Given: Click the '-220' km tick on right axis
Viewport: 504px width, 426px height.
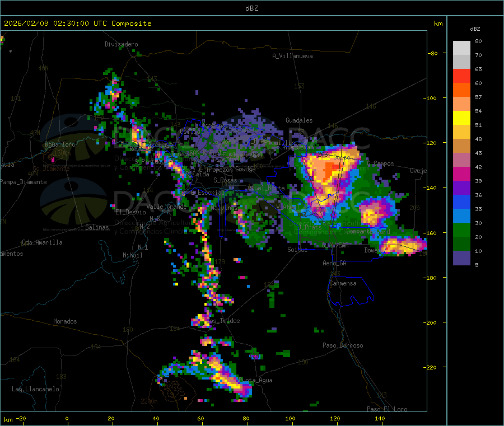Looking at the screenshot, I should [x=430, y=368].
